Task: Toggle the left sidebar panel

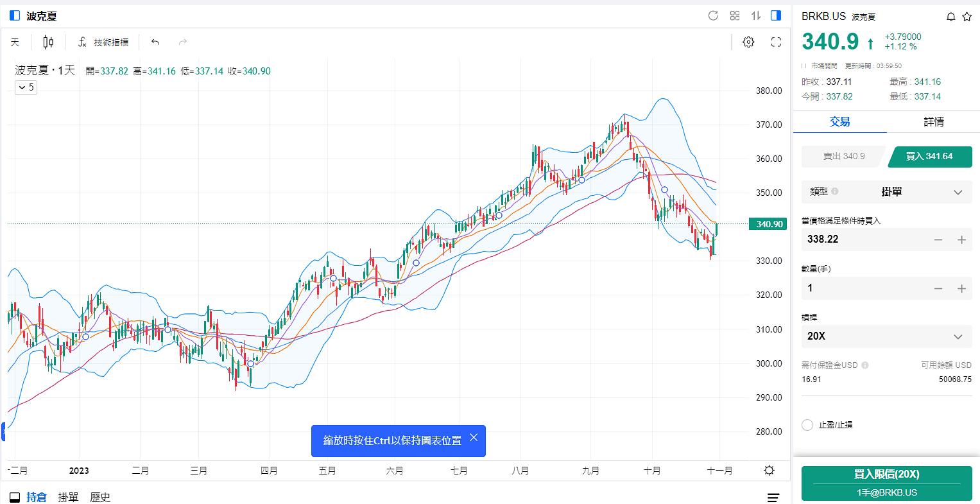Action: [x=15, y=15]
